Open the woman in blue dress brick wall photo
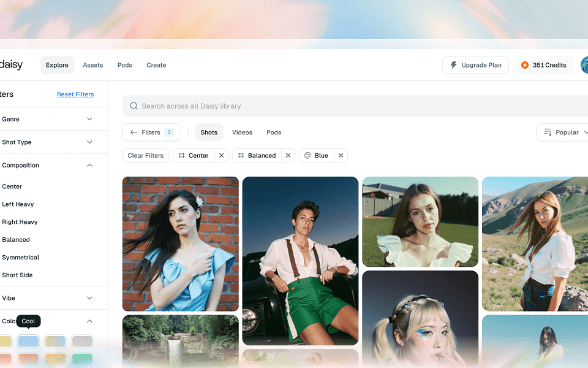The height and width of the screenshot is (368, 588). point(180,244)
